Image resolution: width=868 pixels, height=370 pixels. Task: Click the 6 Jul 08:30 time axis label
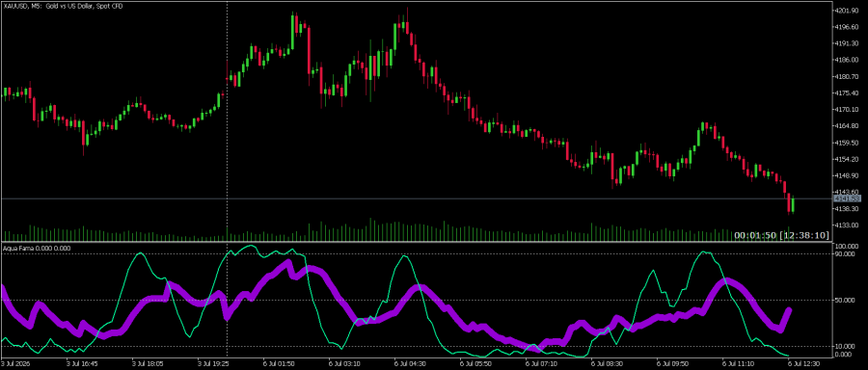tap(607, 364)
